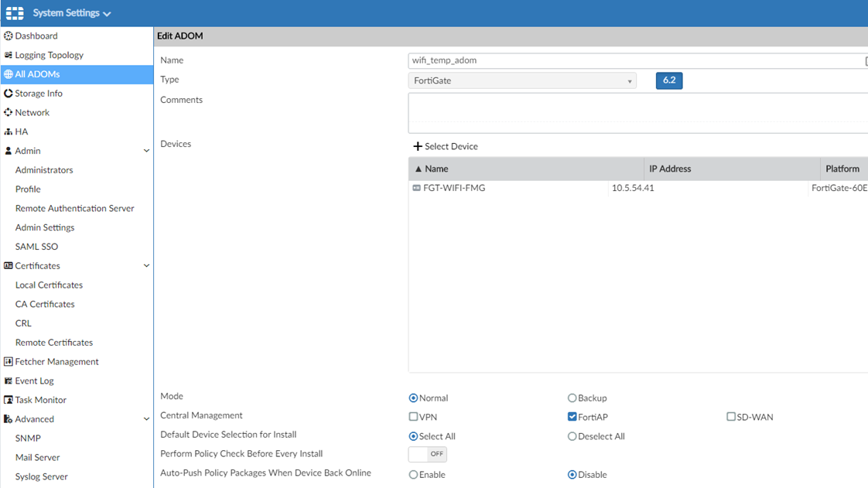Collapse the Certificates section chevron
The image size is (868, 488).
pos(146,266)
